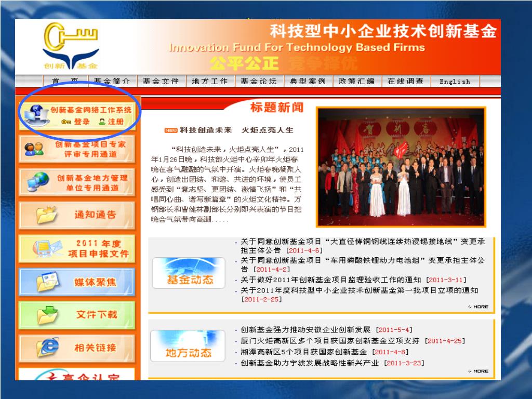Click the user icon next to 注册

click(x=102, y=122)
